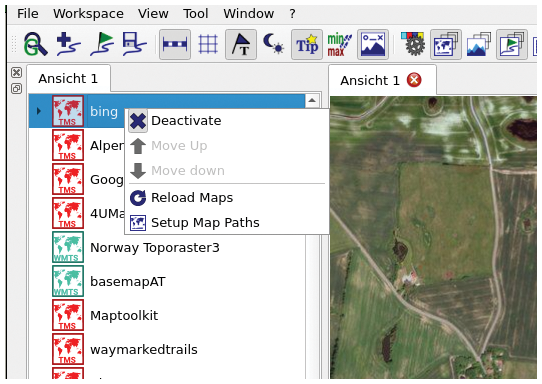
Task: Choose Move down in context menu
Action: pyautogui.click(x=226, y=171)
